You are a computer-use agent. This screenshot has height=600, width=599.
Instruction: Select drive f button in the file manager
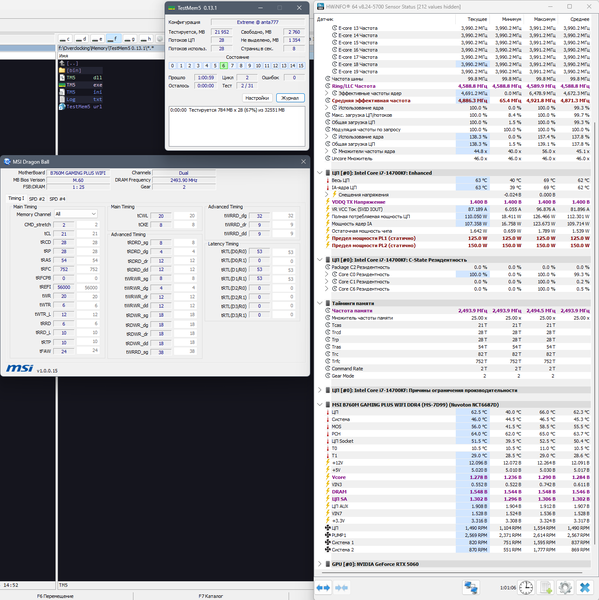113,39
